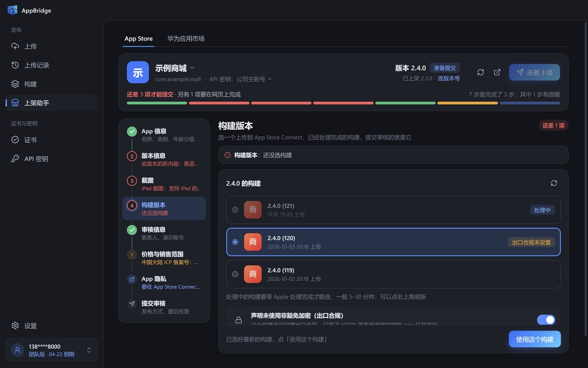The width and height of the screenshot is (588, 368).
Task: Click the 还差 3 项 submit button
Action: click(x=534, y=72)
